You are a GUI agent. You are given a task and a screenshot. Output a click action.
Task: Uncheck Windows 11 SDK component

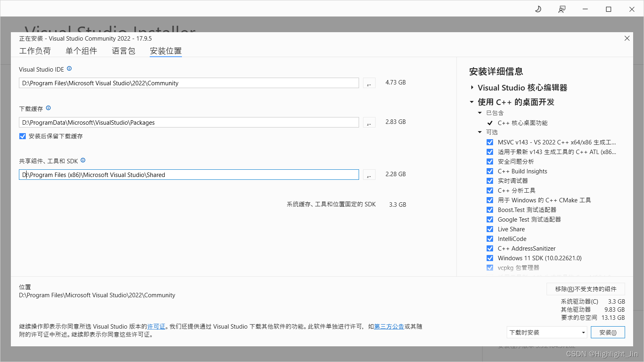click(490, 258)
